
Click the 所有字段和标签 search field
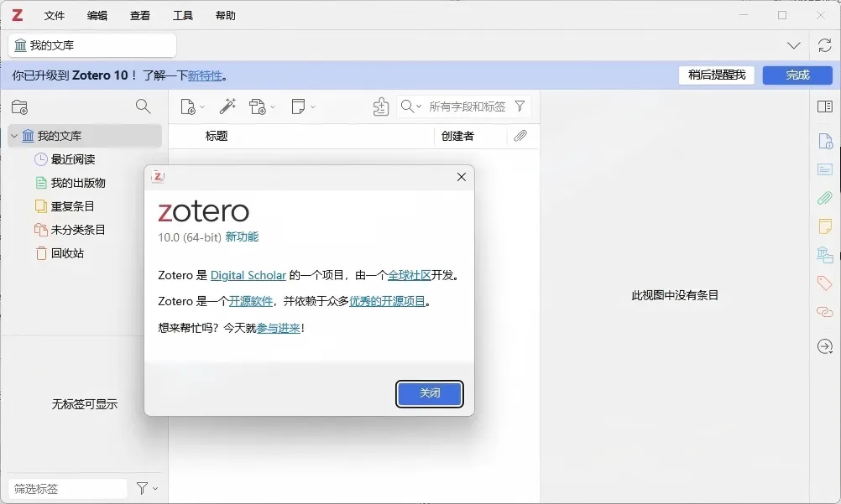(x=468, y=107)
